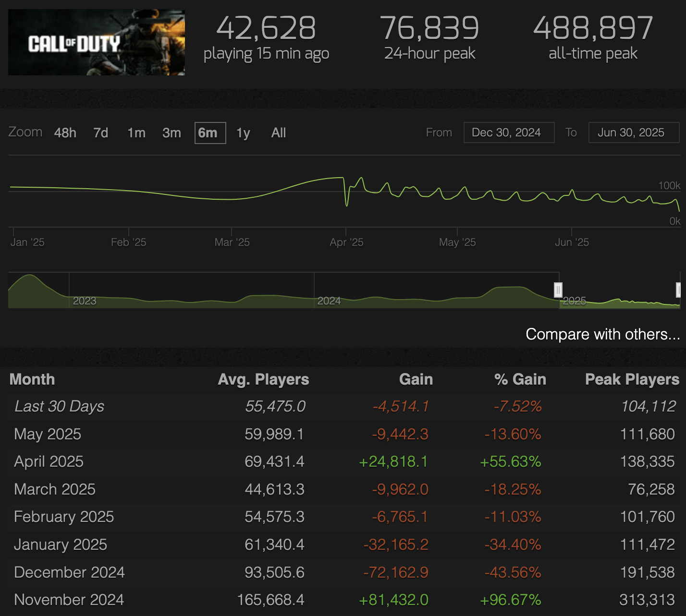Screen dimensions: 686x616
Task: Click the 2024 marker in navigator chart
Action: tap(329, 301)
